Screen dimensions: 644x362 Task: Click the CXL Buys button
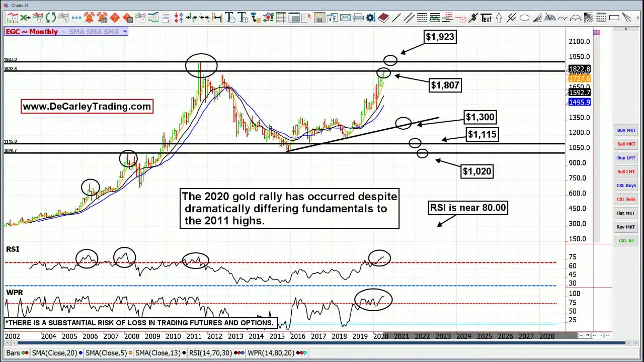pos(626,186)
